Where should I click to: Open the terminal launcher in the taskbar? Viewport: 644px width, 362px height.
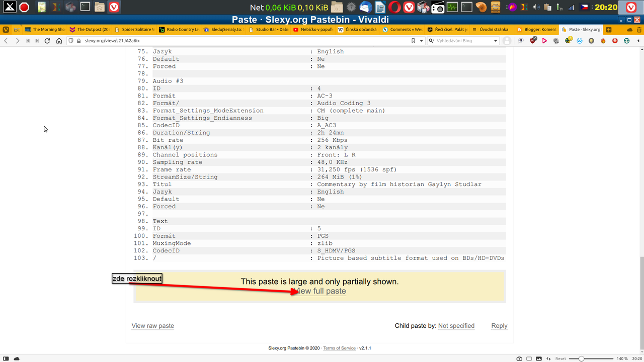pos(86,7)
